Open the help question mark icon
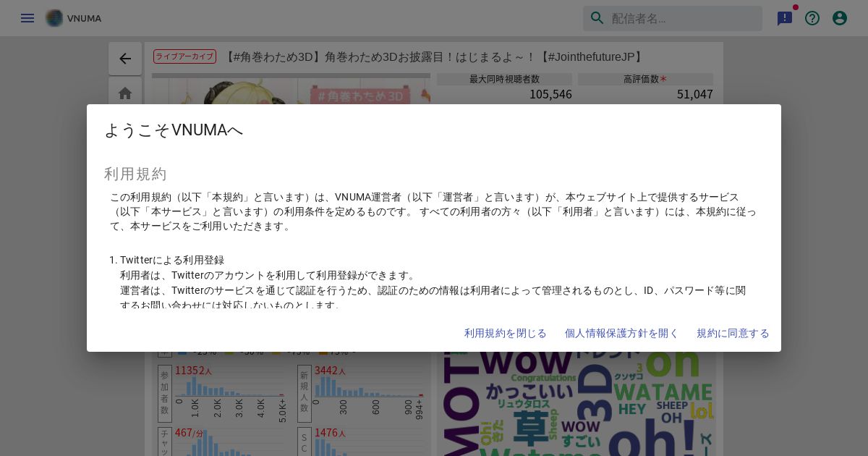Screen dimensions: 868x456 point(812,18)
